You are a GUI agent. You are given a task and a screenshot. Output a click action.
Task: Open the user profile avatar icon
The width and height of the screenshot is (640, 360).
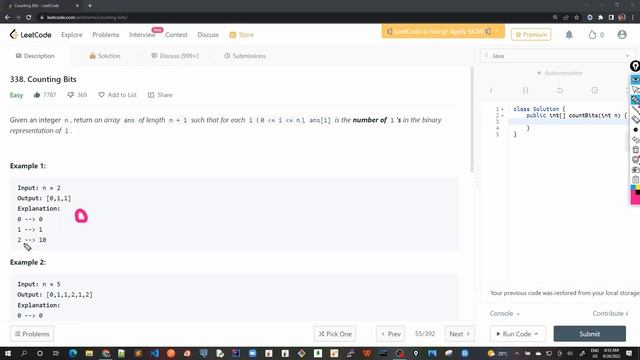coord(622,35)
